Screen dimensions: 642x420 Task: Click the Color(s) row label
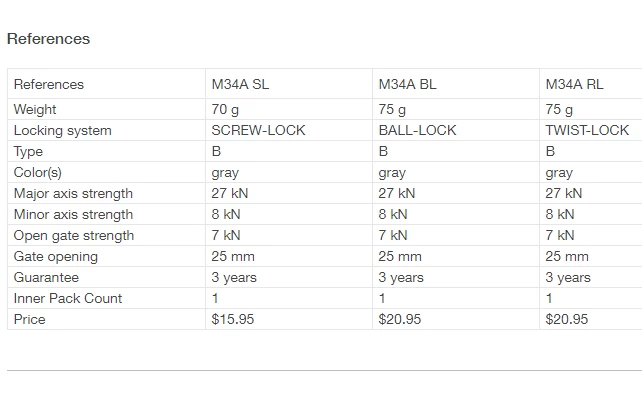[38, 172]
